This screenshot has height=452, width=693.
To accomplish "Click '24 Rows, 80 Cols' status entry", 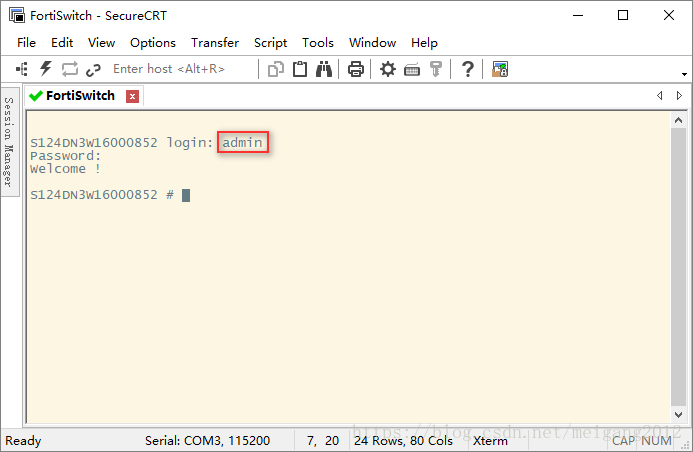I will coord(403,441).
